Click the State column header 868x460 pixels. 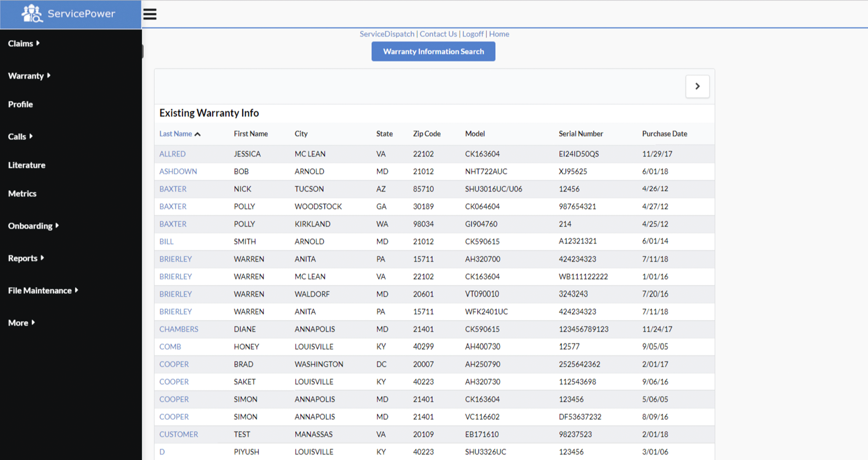(x=385, y=134)
